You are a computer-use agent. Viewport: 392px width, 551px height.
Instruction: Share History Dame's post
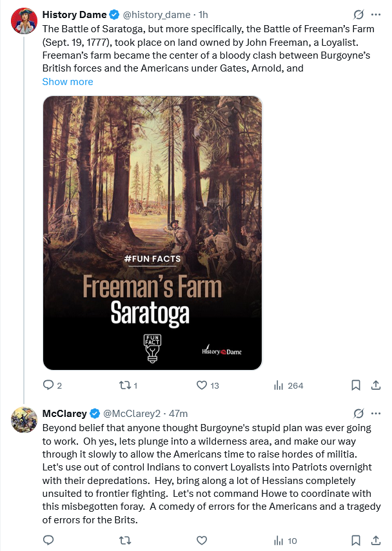376,385
